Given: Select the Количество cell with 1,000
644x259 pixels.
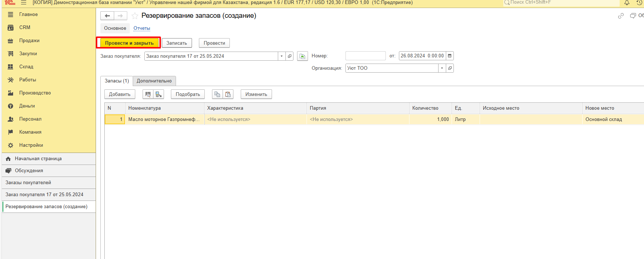Looking at the screenshot, I should click(430, 120).
